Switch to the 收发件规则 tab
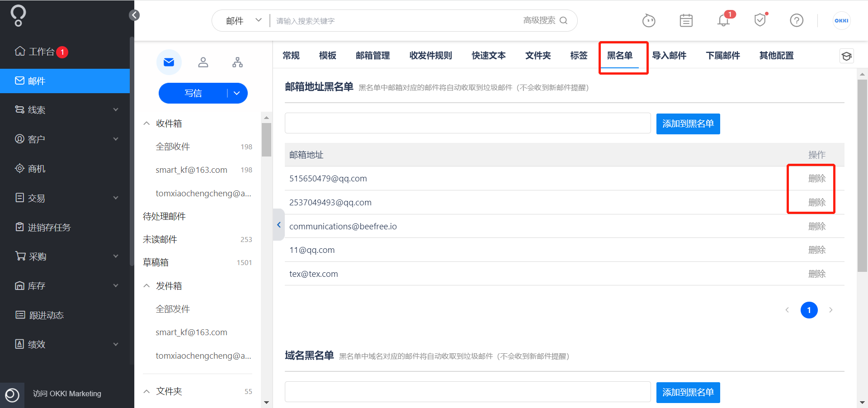This screenshot has width=868, height=408. click(x=430, y=56)
